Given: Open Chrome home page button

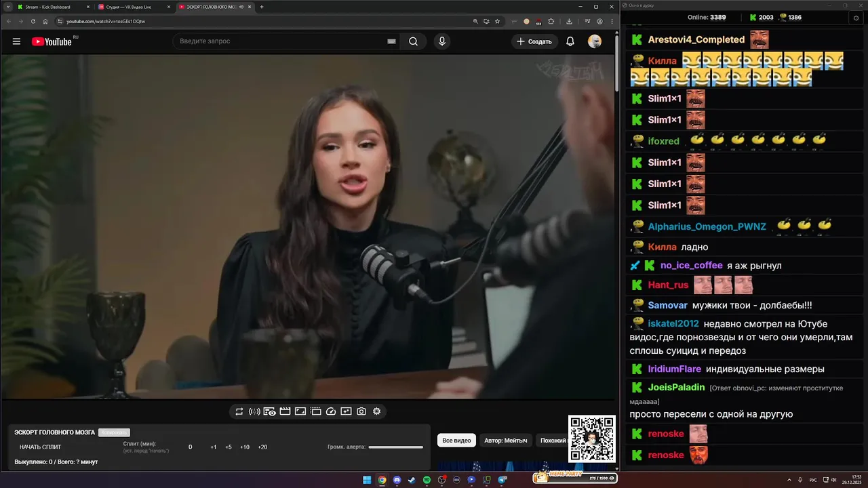Looking at the screenshot, I should (x=45, y=21).
